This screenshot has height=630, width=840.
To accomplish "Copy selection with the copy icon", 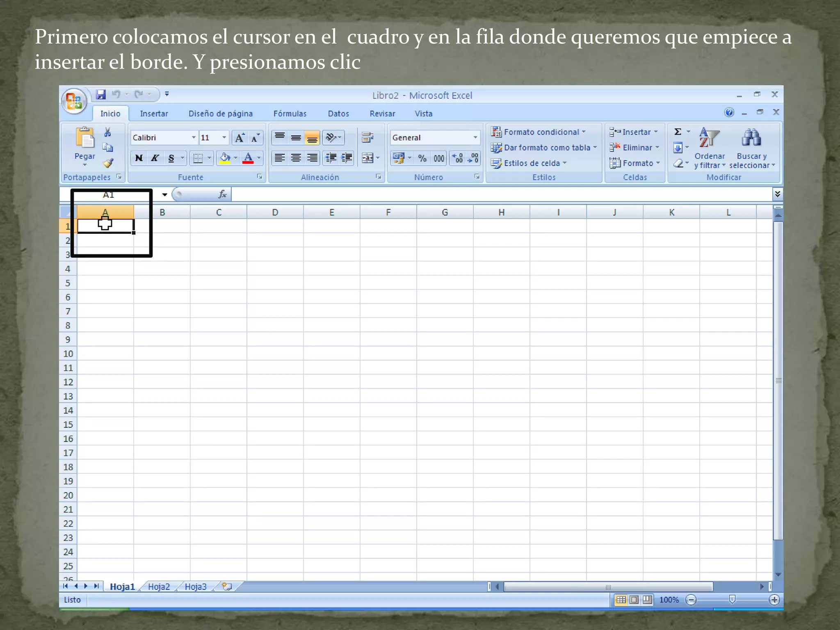I will click(x=107, y=147).
